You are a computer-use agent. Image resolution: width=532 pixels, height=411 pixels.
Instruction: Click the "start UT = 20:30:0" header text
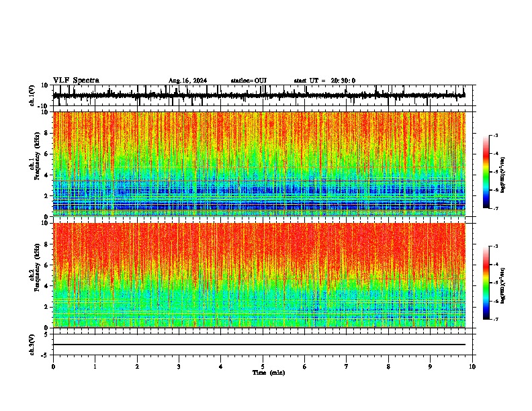324,81
